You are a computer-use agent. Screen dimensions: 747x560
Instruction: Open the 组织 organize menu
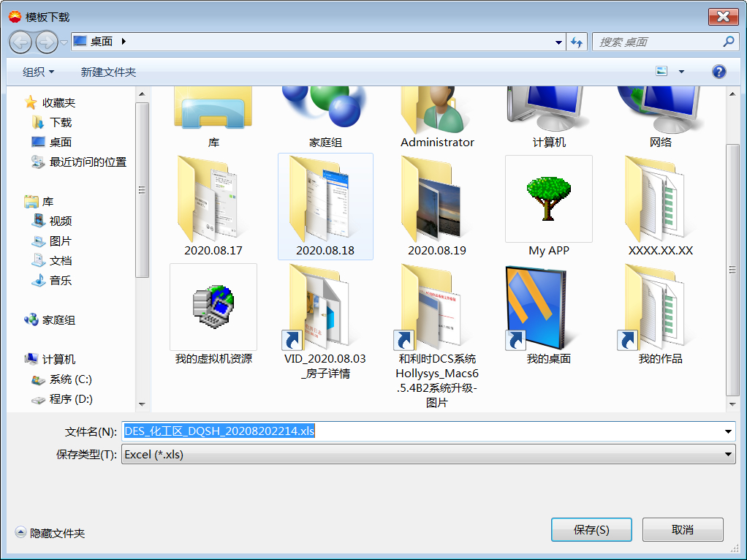(38, 72)
